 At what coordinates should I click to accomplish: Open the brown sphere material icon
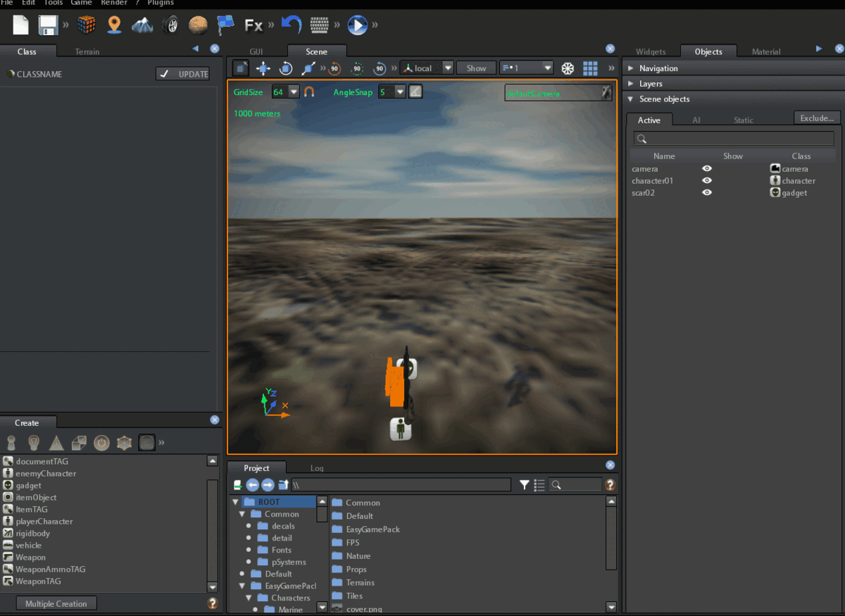(199, 25)
